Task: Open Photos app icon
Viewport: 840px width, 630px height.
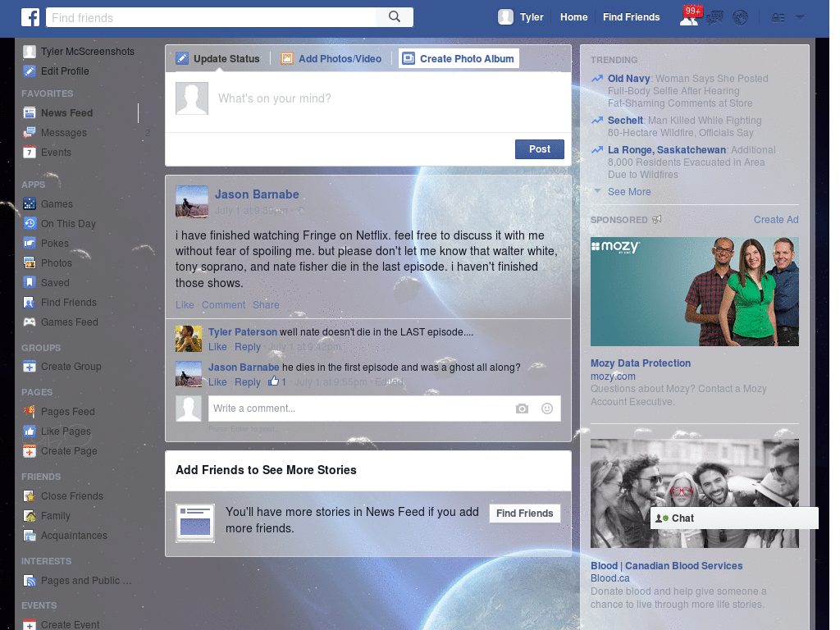Action: click(30, 263)
